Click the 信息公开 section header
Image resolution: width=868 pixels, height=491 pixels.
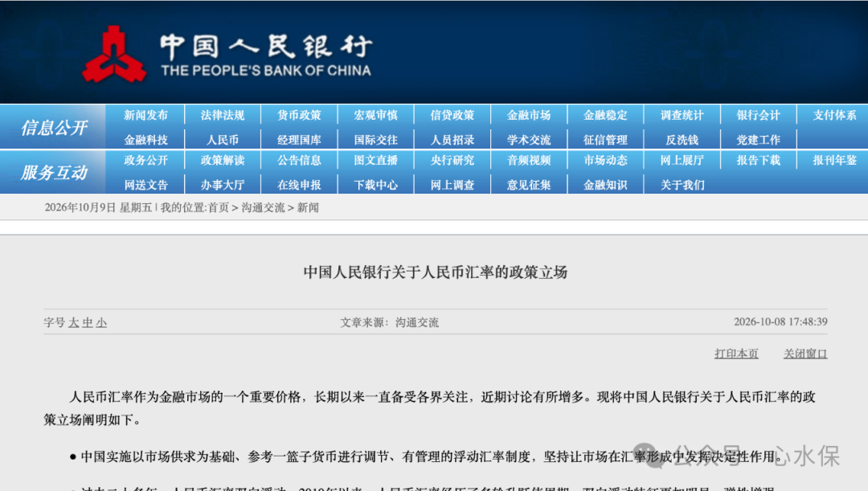pyautogui.click(x=54, y=128)
